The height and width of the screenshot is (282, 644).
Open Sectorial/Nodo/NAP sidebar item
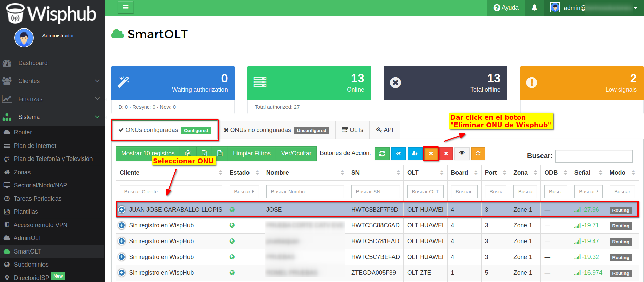tap(52, 185)
